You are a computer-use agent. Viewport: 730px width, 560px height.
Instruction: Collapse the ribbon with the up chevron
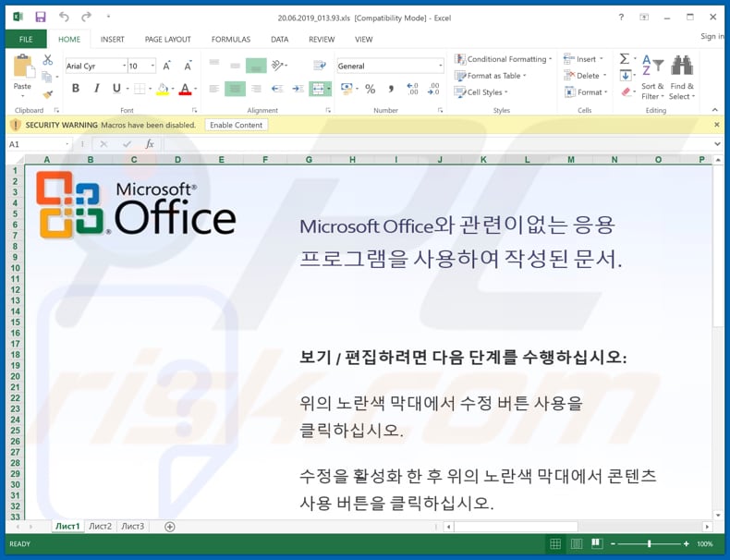714,110
